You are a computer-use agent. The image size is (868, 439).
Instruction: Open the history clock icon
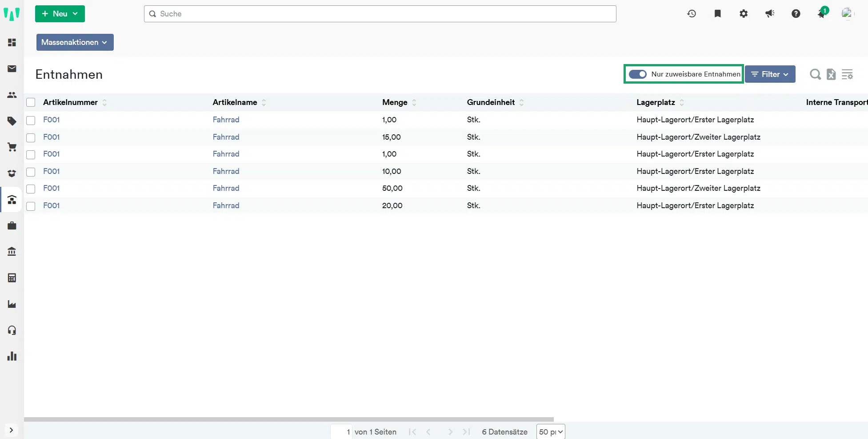coord(692,14)
